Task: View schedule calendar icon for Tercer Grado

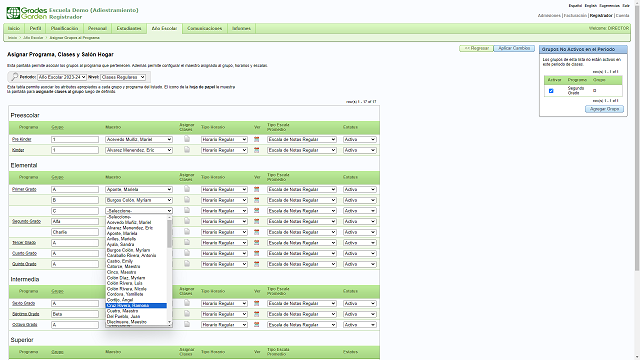Action: click(256, 242)
